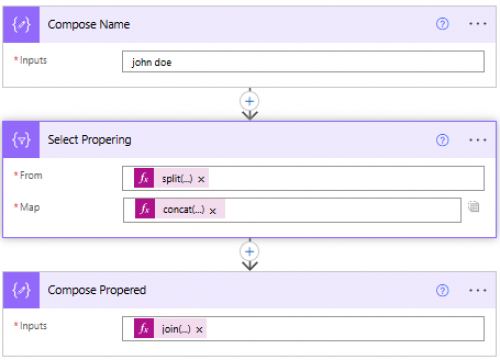
Task: Remove the join(...) expression token
Action: click(199, 330)
